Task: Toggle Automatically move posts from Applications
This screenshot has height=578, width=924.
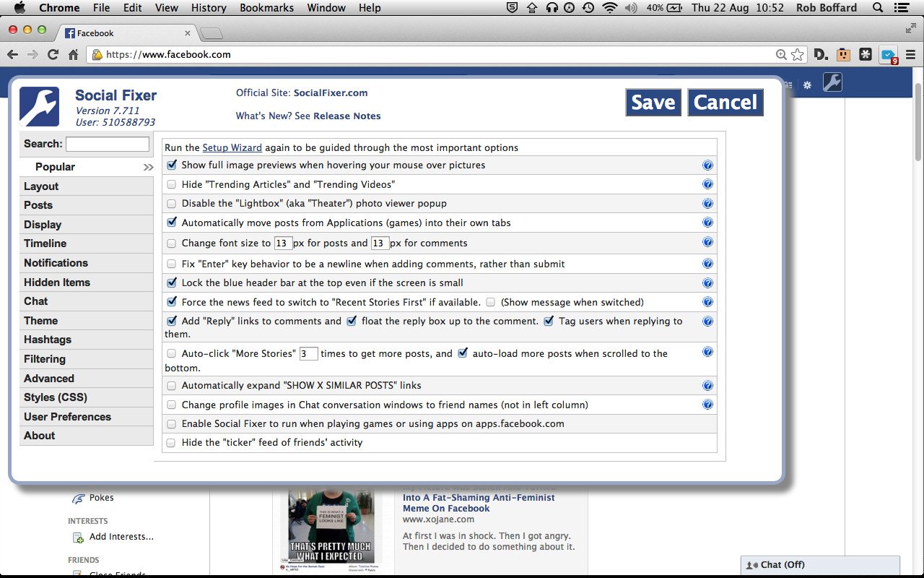Action: pos(172,223)
